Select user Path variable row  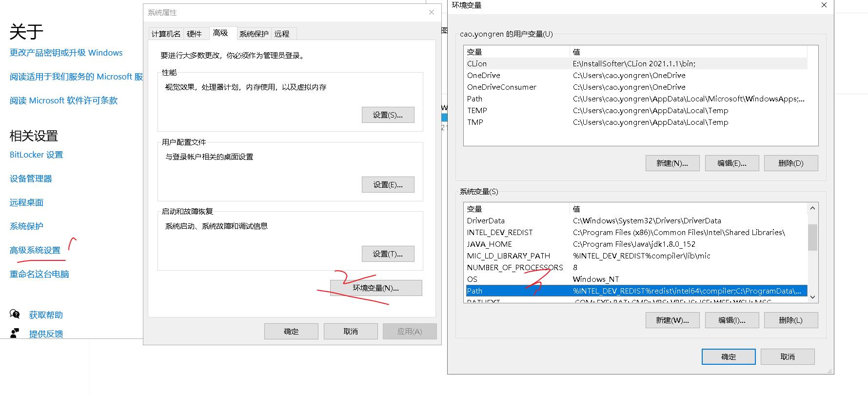click(x=636, y=99)
